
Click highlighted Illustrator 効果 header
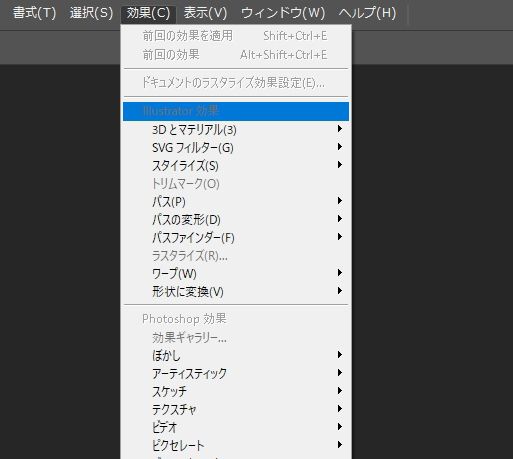(236, 111)
